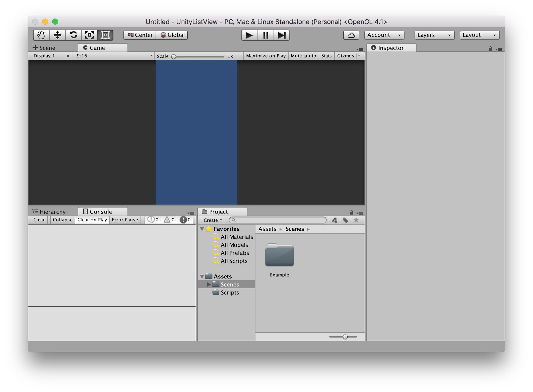Viewport: 533px width, 392px height.
Task: Toggle Mute audio in Game view
Action: tap(303, 56)
